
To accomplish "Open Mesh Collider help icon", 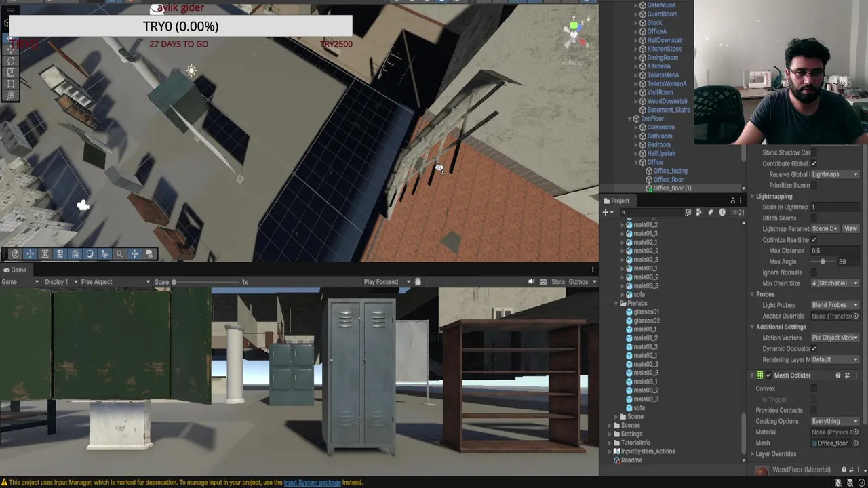I will (x=838, y=375).
